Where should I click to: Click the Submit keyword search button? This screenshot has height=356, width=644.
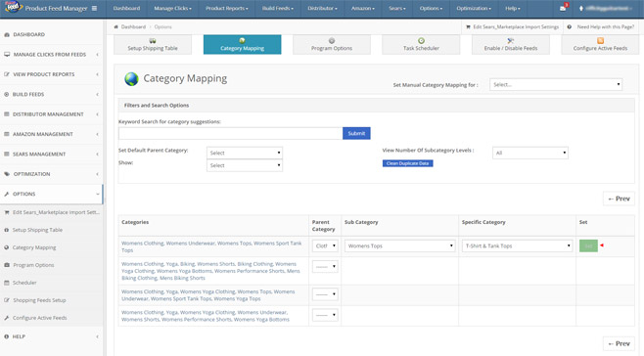[x=356, y=133]
